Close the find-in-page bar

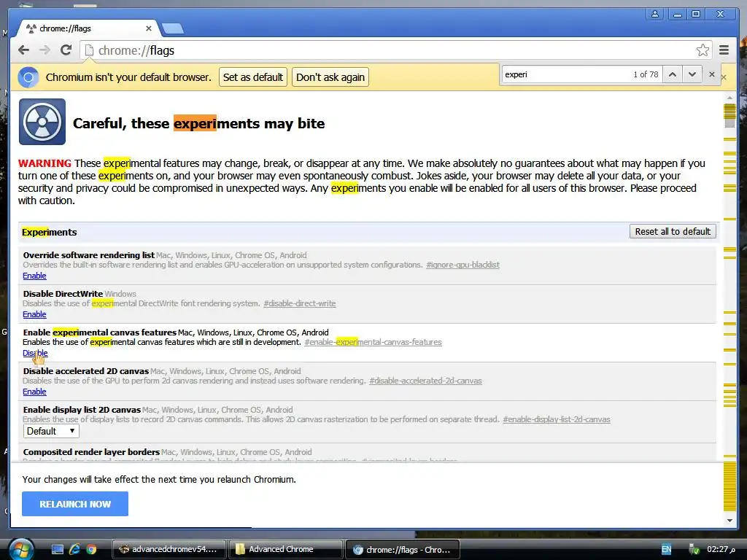(x=712, y=74)
